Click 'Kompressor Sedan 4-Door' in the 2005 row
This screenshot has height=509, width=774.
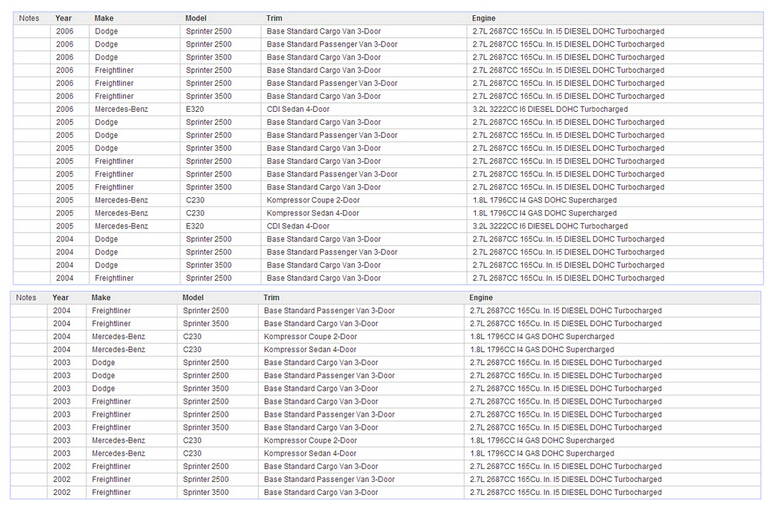[312, 213]
